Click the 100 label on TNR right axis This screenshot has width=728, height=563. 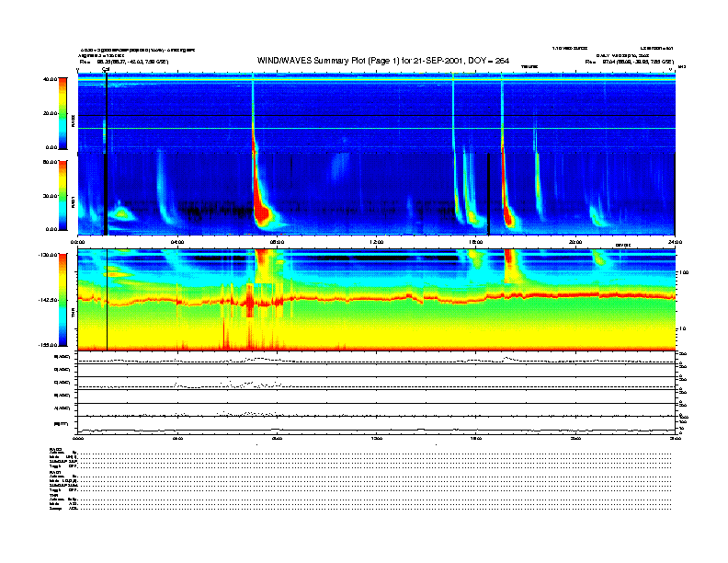[x=683, y=272]
